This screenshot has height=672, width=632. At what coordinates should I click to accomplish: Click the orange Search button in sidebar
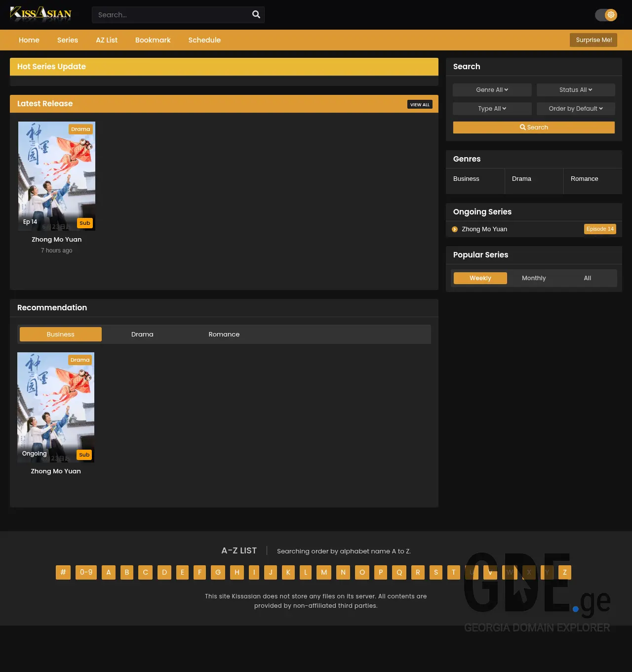tap(534, 127)
